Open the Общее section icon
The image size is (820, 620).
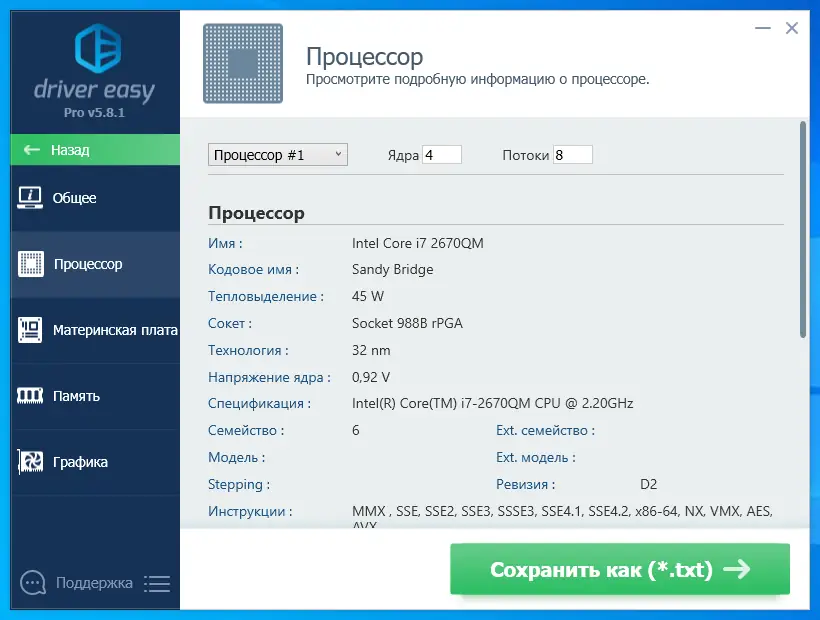(30, 197)
